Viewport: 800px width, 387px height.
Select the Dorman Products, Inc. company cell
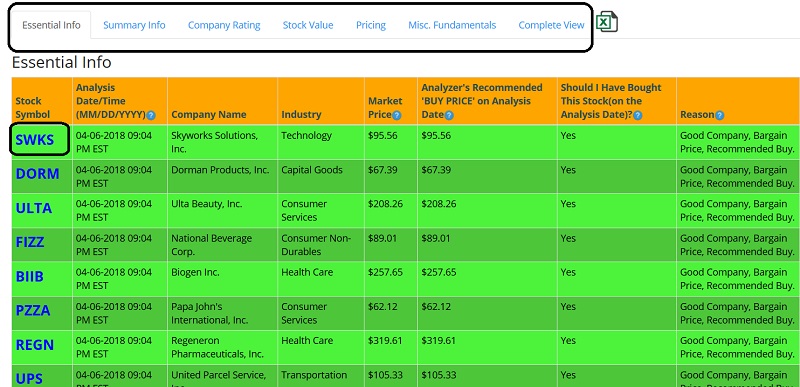(222, 176)
